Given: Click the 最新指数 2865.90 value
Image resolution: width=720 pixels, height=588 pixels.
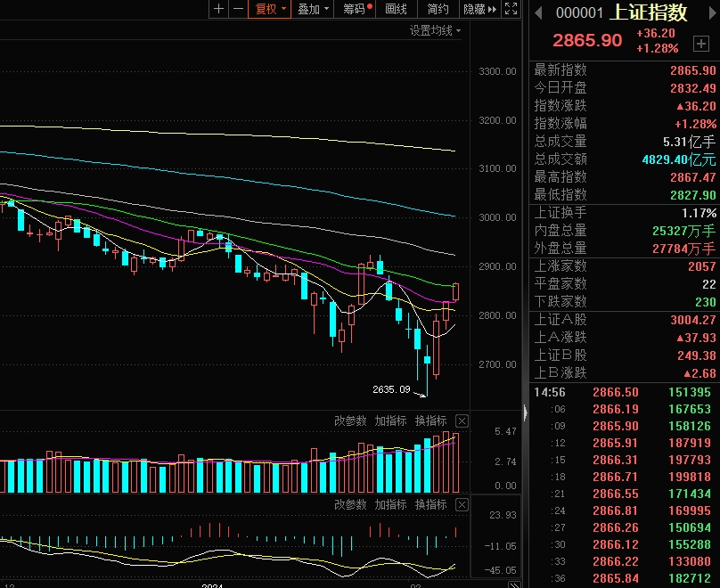Looking at the screenshot, I should click(x=693, y=70).
